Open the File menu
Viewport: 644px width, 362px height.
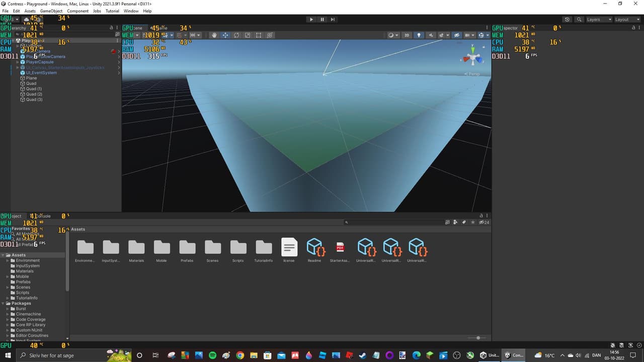click(6, 11)
